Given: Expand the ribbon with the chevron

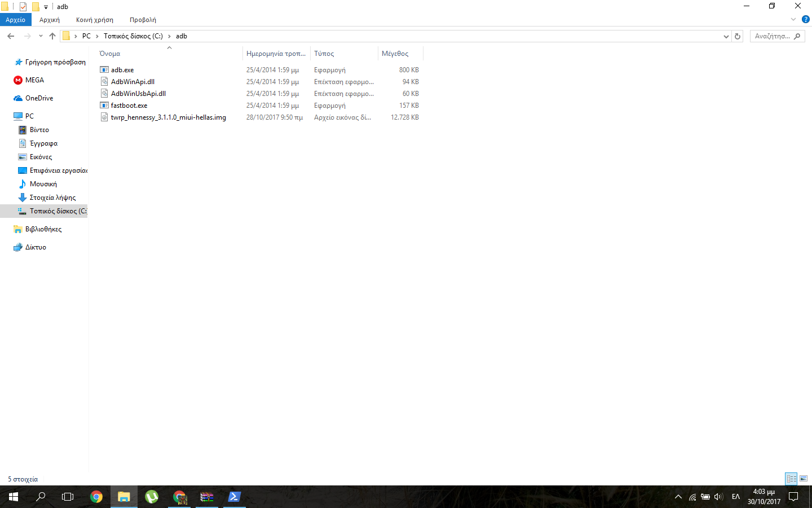Looking at the screenshot, I should point(793,19).
